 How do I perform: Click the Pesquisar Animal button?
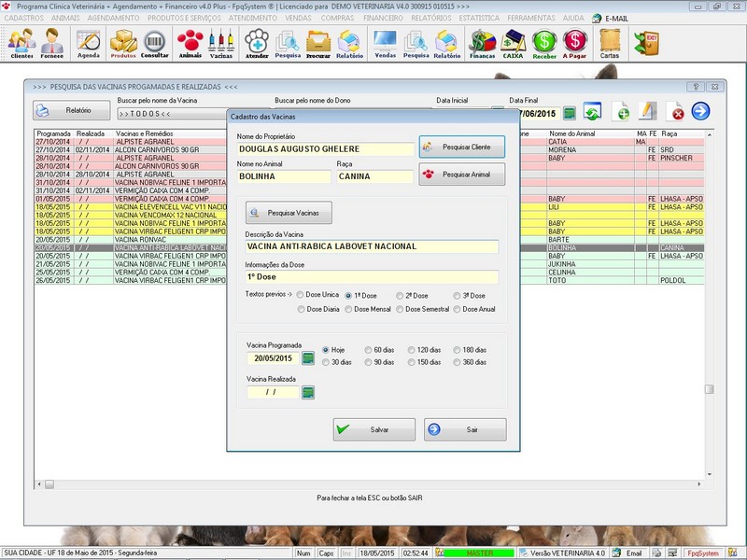[461, 175]
